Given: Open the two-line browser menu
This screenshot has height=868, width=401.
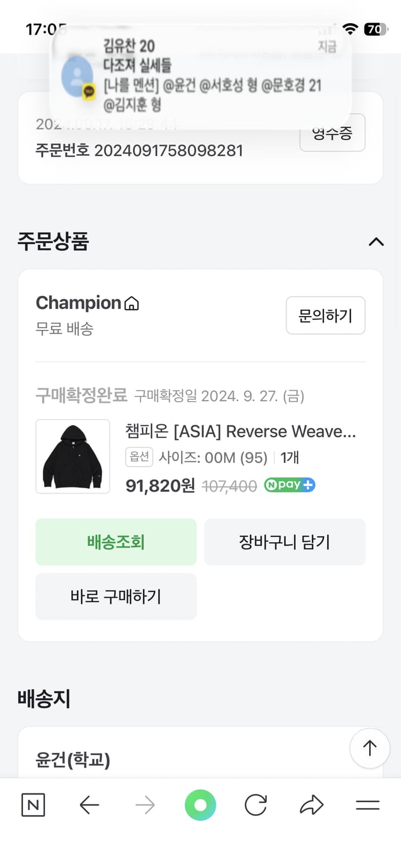Looking at the screenshot, I should click(x=367, y=805).
